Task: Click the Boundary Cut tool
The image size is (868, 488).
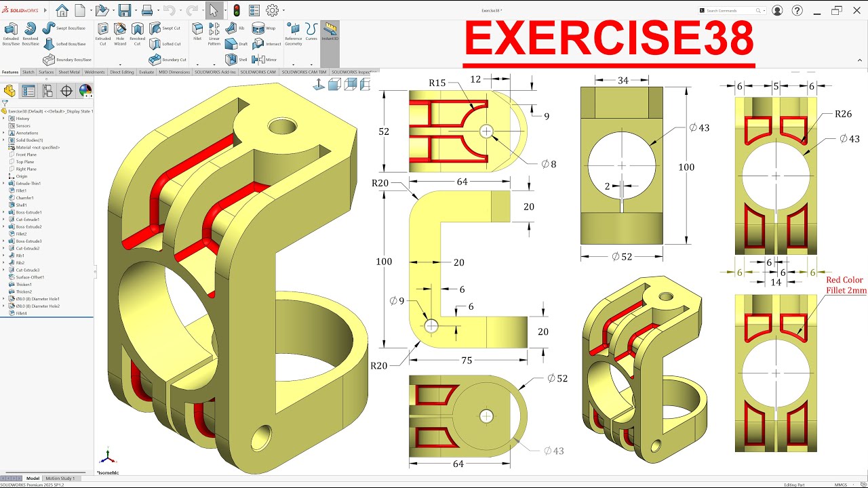Action: 167,60
